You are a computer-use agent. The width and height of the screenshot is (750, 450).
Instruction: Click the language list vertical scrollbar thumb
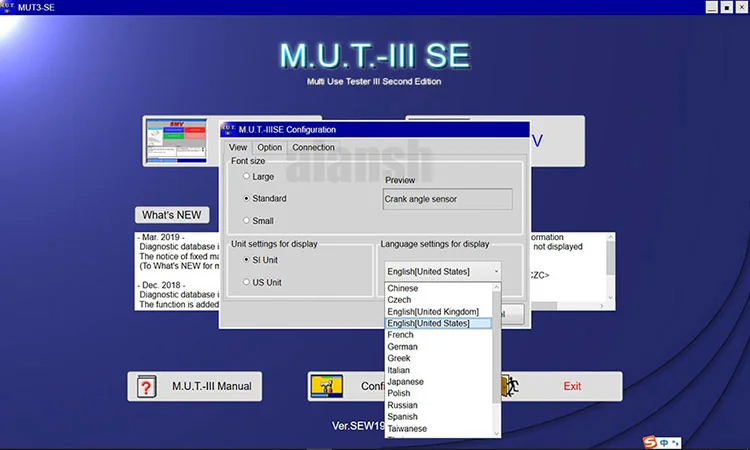point(496,347)
